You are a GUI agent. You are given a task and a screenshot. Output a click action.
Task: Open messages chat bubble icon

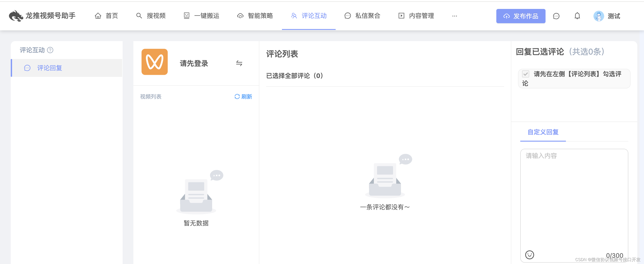click(x=556, y=16)
